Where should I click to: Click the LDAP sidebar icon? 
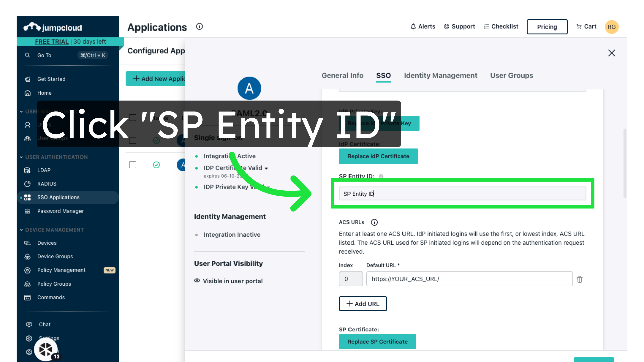[x=28, y=170]
